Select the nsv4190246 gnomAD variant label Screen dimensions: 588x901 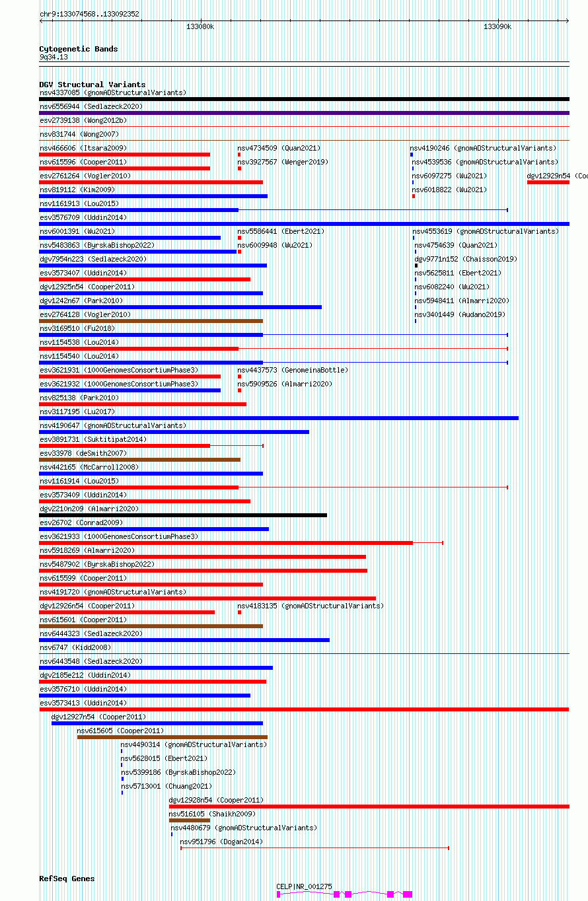coord(483,148)
